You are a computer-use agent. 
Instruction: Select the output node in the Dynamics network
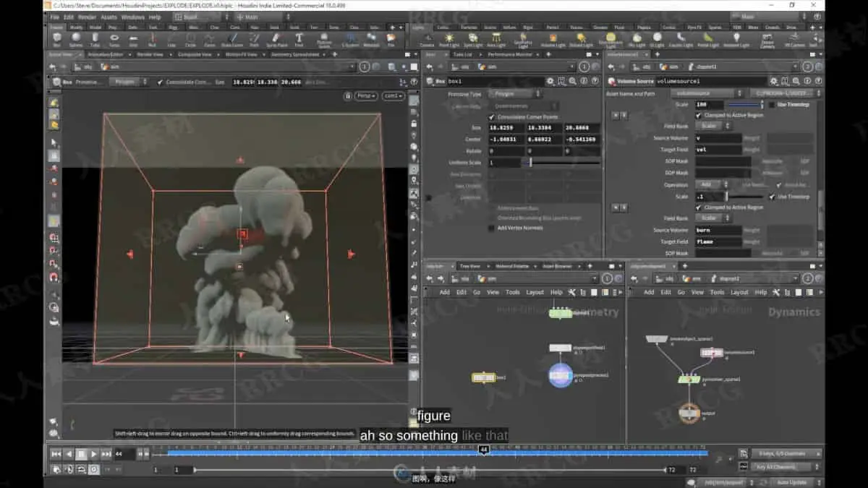(689, 412)
